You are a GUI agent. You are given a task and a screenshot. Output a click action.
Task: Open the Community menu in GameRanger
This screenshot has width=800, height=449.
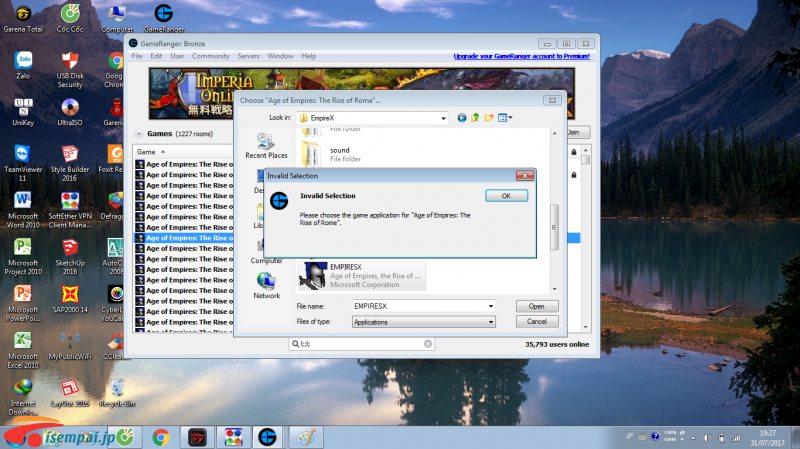click(211, 56)
